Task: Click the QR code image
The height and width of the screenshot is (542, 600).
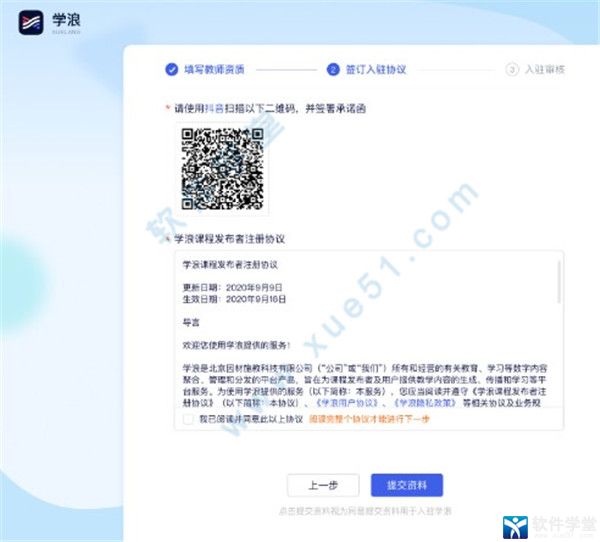Action: click(222, 169)
